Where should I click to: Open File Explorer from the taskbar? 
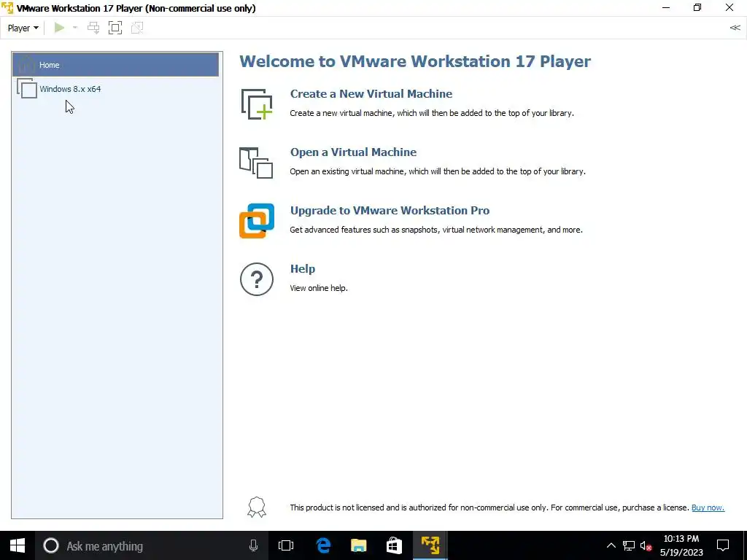click(358, 545)
